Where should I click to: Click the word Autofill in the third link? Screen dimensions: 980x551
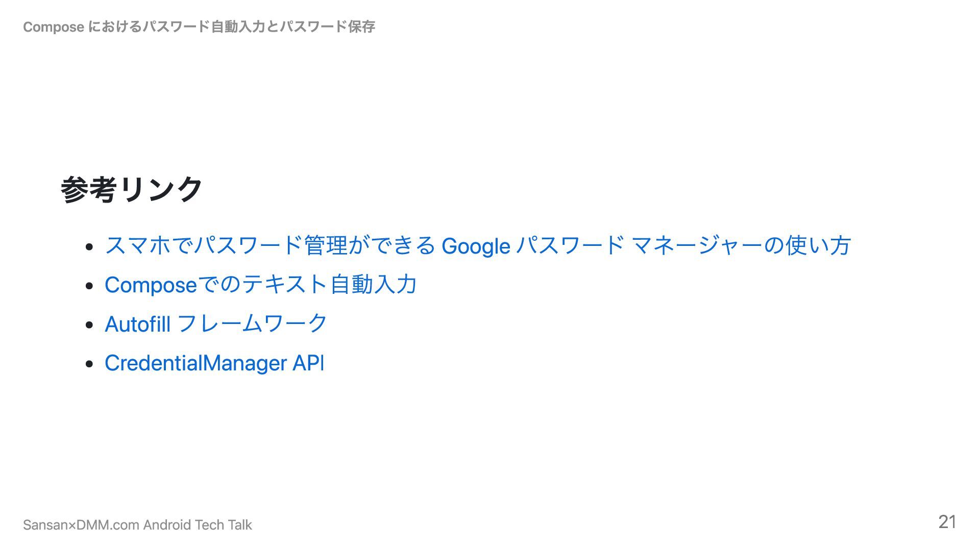coord(137,324)
